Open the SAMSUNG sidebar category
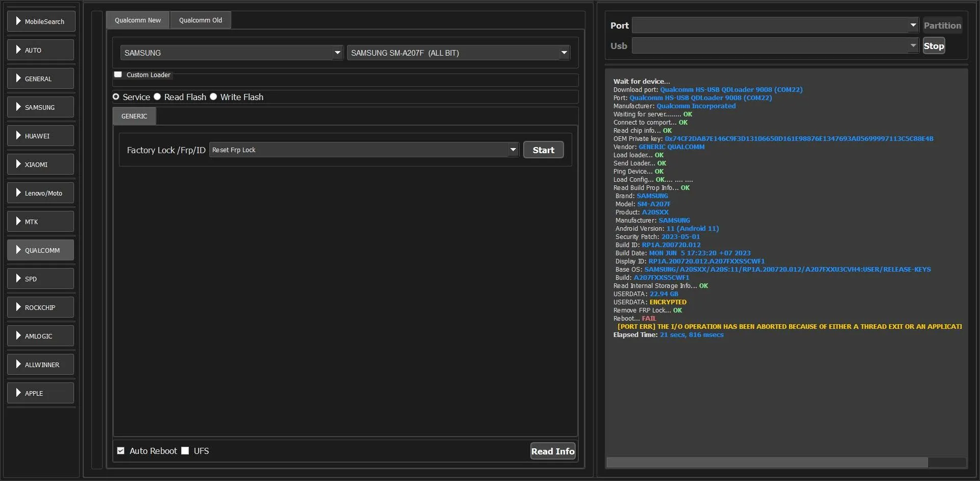The height and width of the screenshot is (481, 980). pyautogui.click(x=41, y=107)
